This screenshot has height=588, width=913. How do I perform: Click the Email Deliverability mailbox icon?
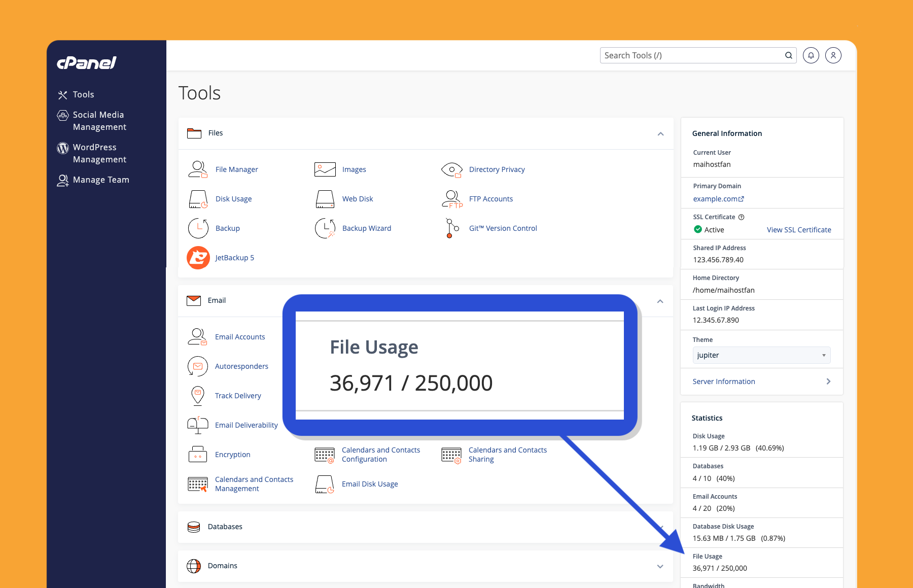198,425
